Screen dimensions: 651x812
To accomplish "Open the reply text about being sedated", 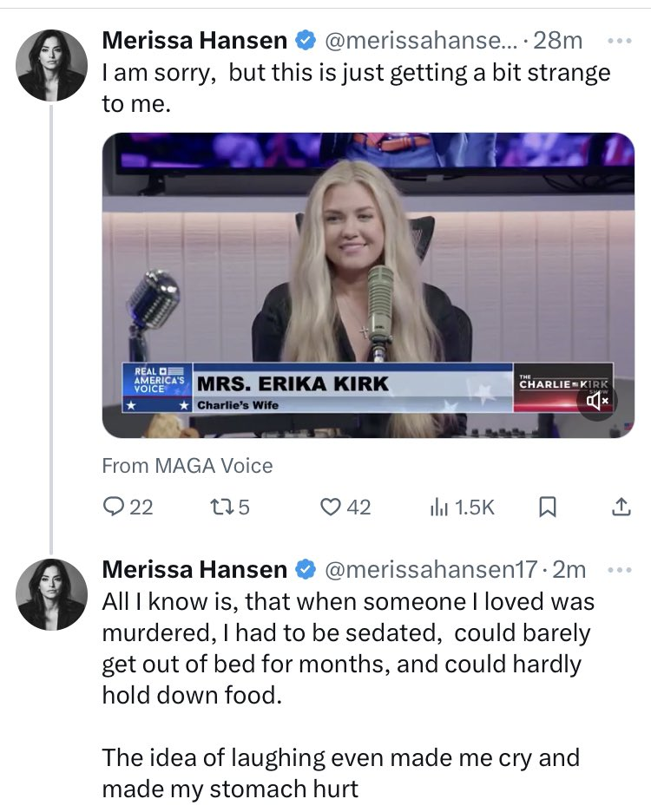I will [347, 647].
